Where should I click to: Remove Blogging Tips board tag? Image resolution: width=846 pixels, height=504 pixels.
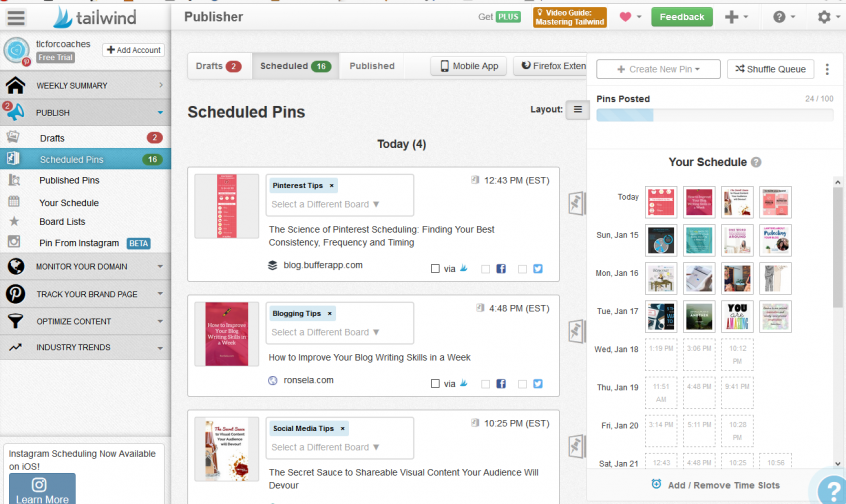point(330,314)
